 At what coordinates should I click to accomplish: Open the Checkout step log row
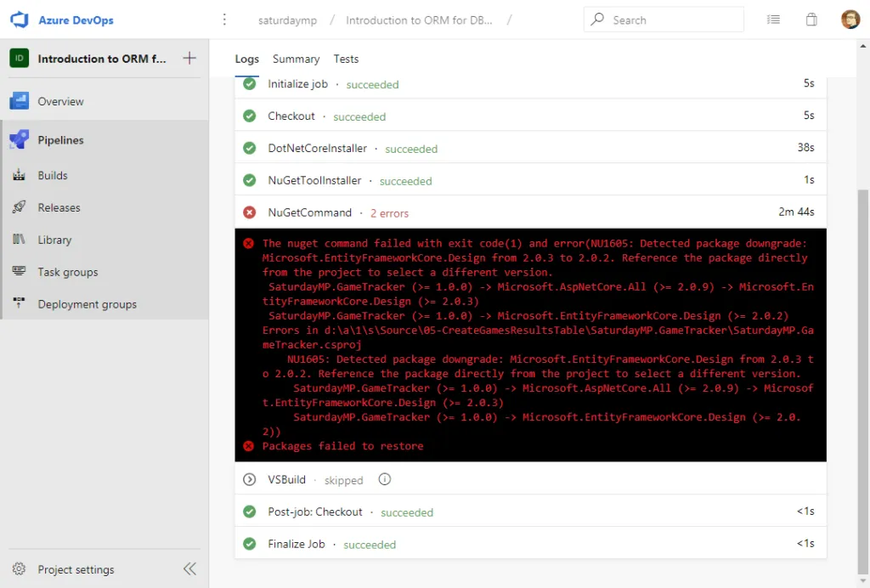click(x=530, y=116)
